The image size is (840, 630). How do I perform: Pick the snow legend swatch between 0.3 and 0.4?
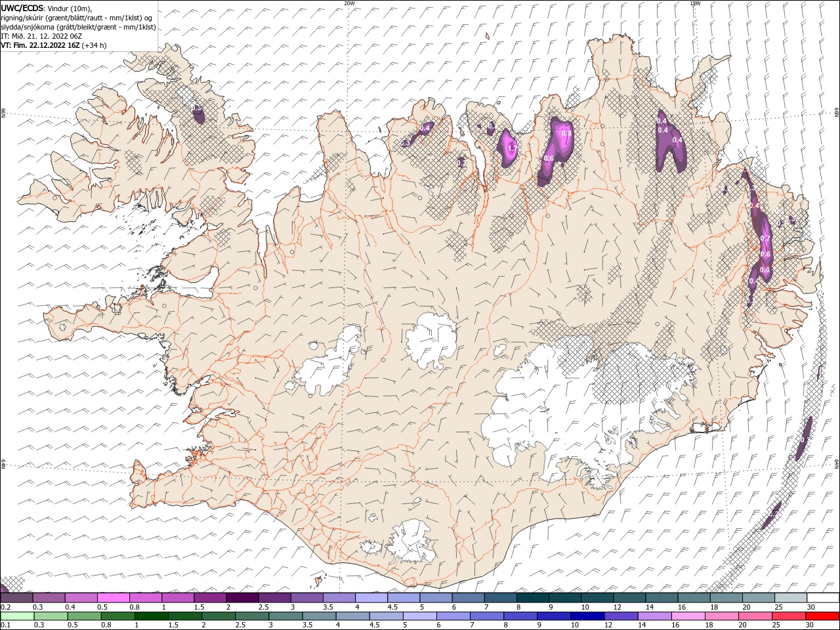[49, 598]
